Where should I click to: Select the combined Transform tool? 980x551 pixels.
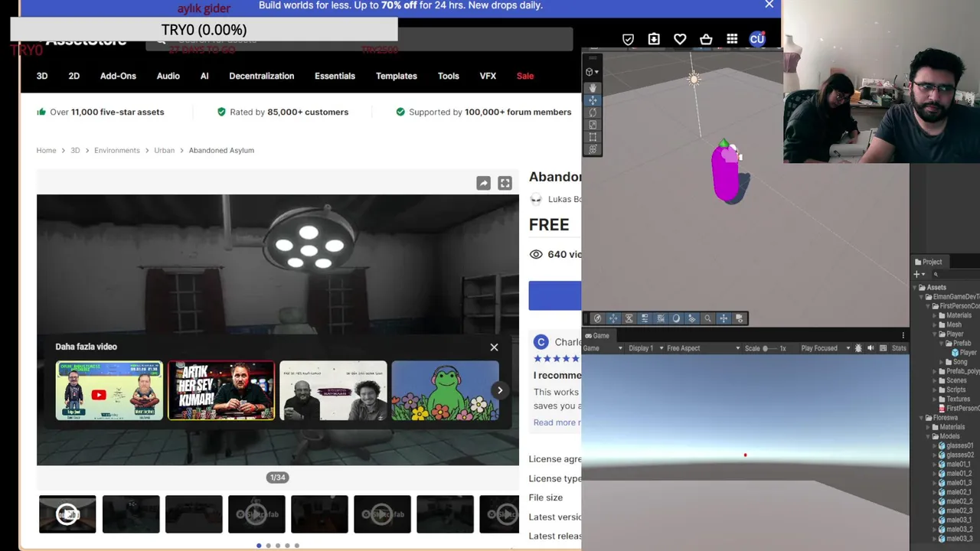click(x=593, y=149)
